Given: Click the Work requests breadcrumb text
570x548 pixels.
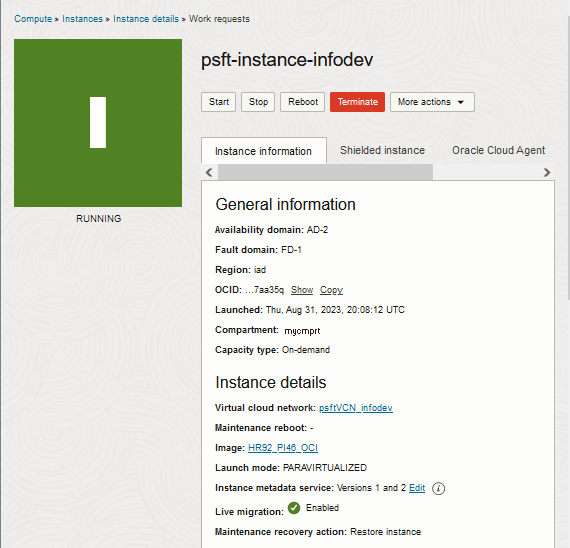Looking at the screenshot, I should pyautogui.click(x=219, y=19).
